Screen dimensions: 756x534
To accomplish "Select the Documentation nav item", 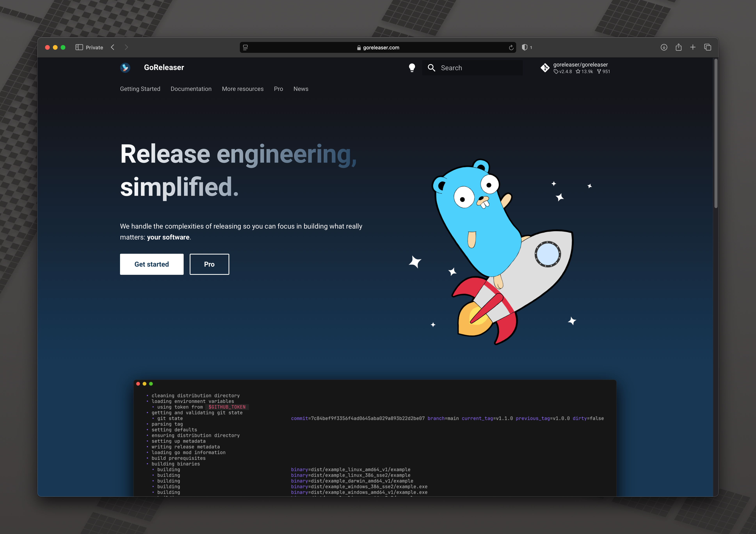I will tap(191, 89).
